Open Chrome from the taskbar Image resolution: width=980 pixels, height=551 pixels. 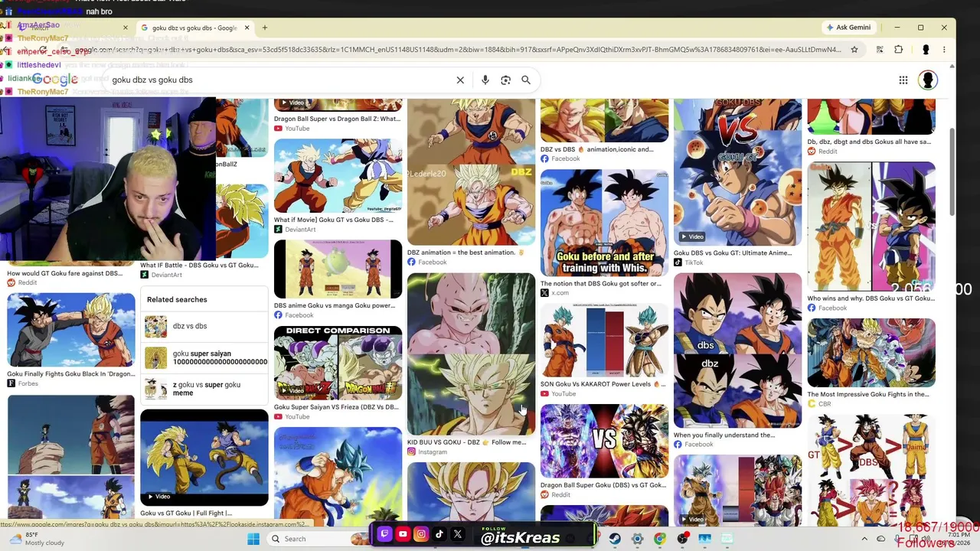pos(660,539)
